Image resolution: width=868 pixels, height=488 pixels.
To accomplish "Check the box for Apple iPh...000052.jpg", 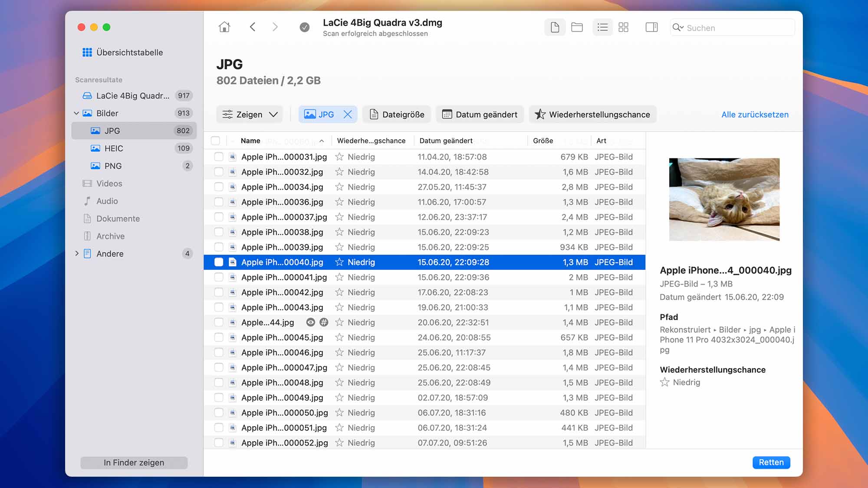I will pos(219,442).
